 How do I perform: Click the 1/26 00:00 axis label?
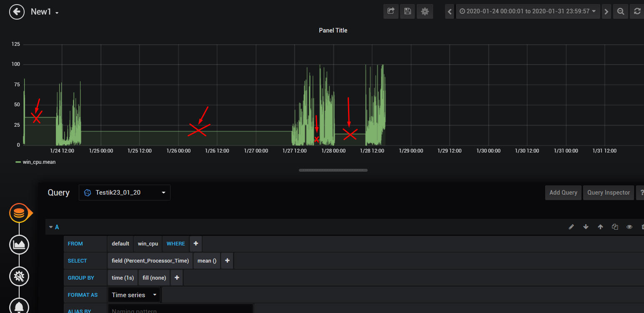point(178,151)
